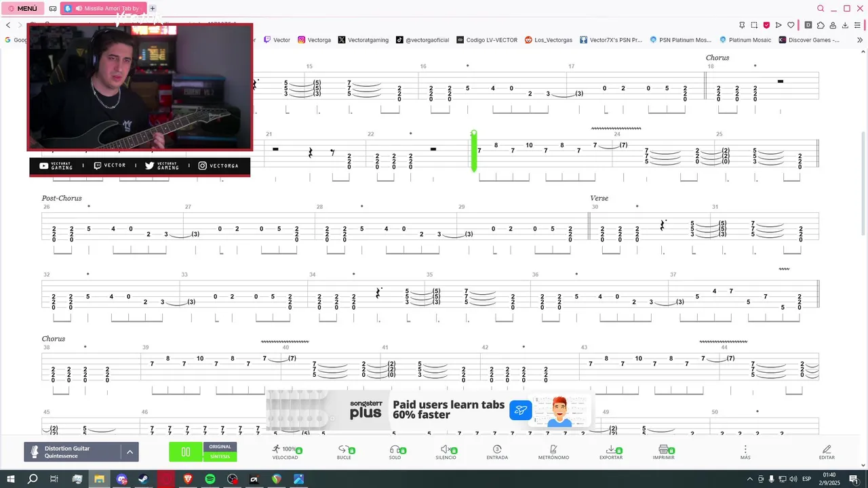The height and width of the screenshot is (488, 868).
Task: Open the Vectoratgaming bookmark
Action: [x=363, y=40]
